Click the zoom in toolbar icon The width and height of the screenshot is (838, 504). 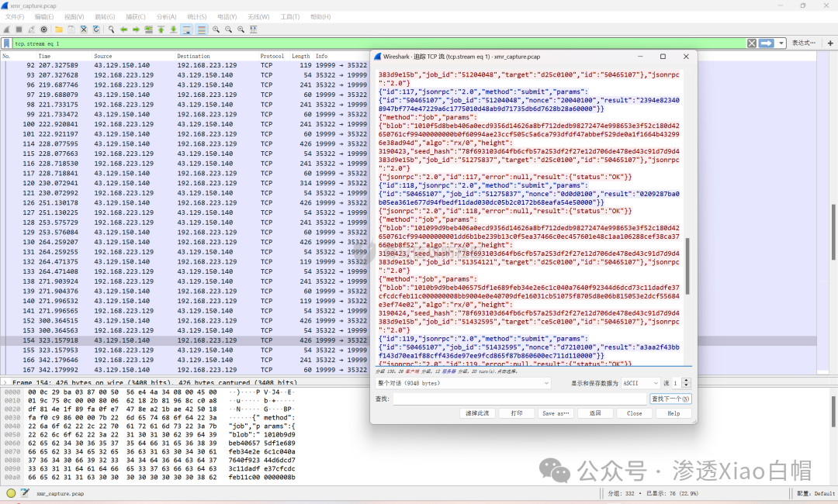[216, 29]
